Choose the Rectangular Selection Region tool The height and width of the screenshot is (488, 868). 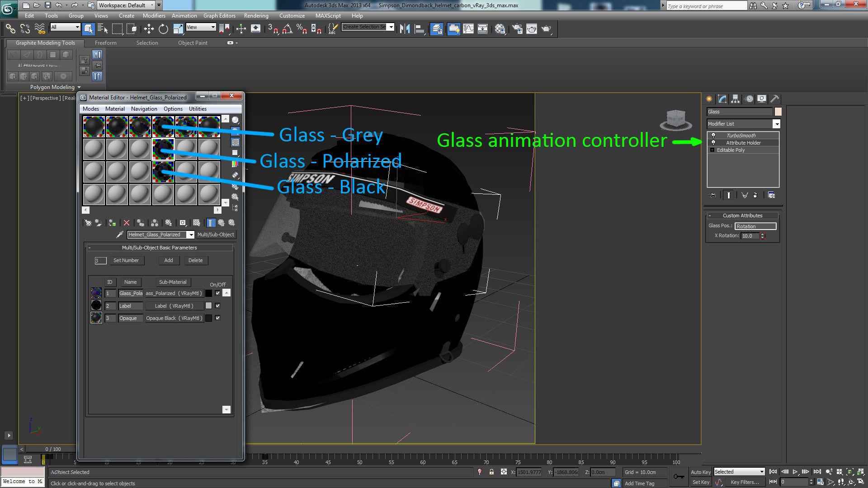point(117,29)
